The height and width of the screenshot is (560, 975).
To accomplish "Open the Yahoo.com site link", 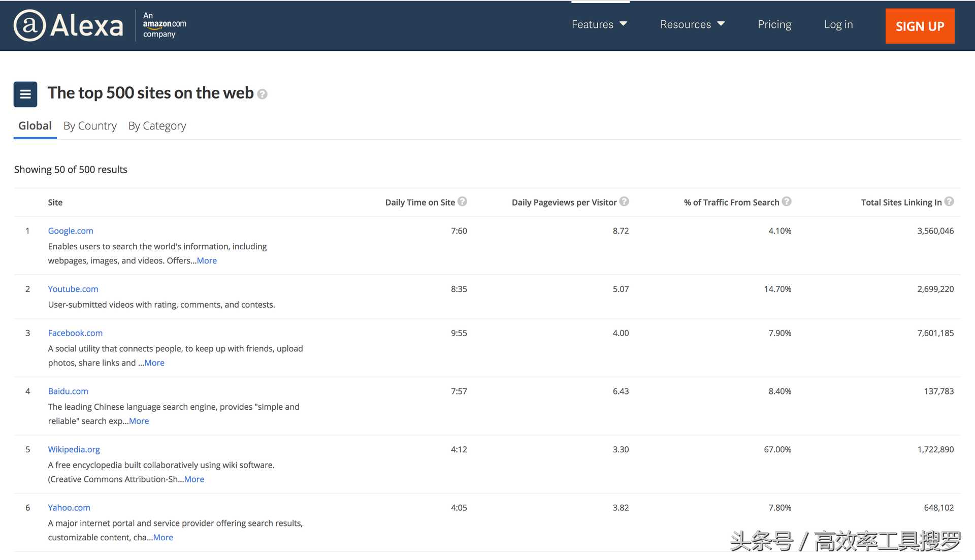I will click(x=69, y=507).
